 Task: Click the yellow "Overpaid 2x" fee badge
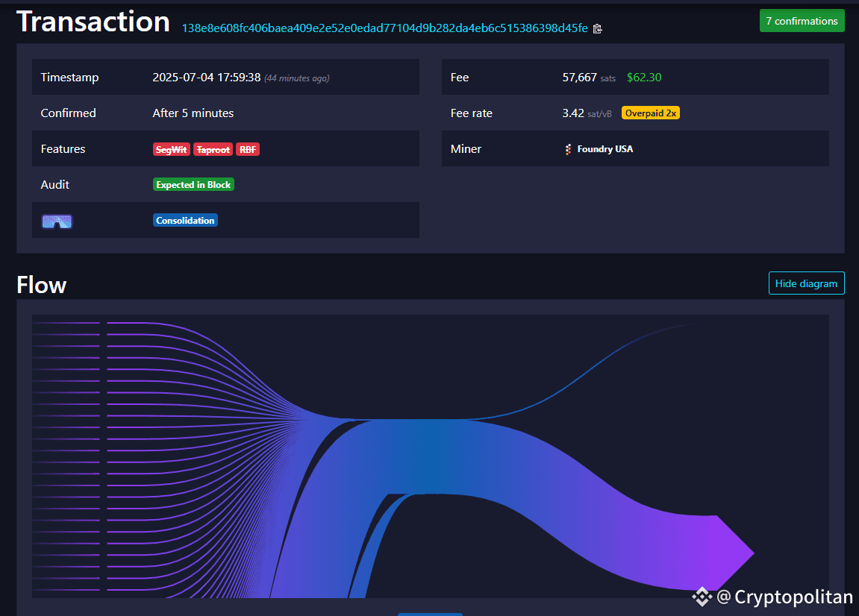coord(650,113)
